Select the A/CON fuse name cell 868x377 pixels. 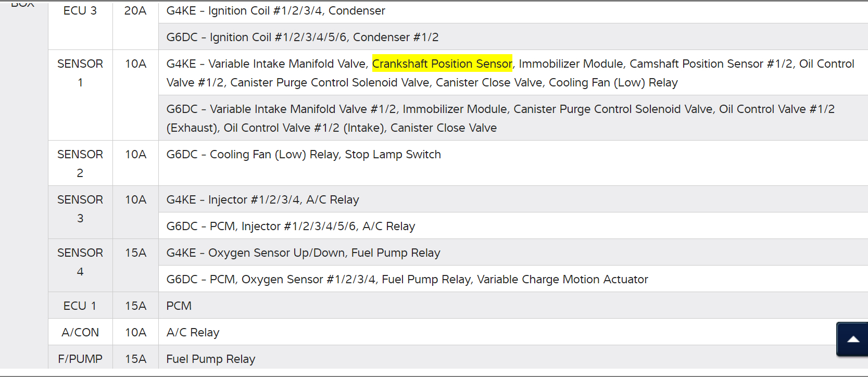(80, 332)
